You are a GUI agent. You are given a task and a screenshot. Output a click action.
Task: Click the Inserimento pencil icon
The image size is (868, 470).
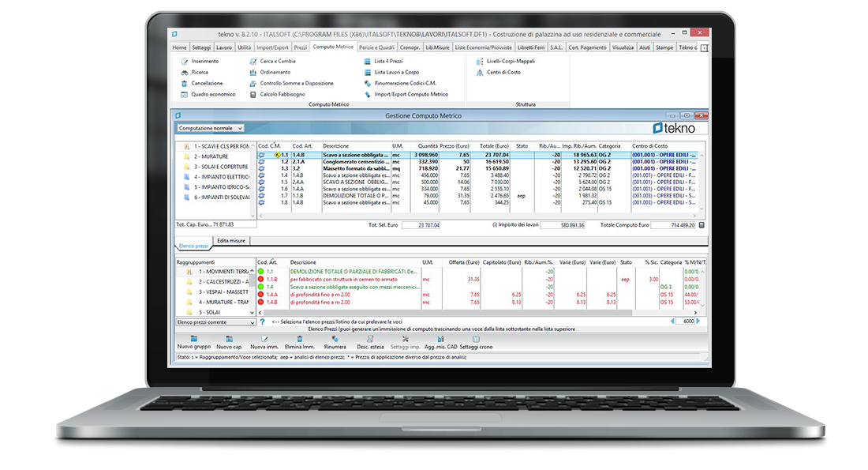[185, 62]
